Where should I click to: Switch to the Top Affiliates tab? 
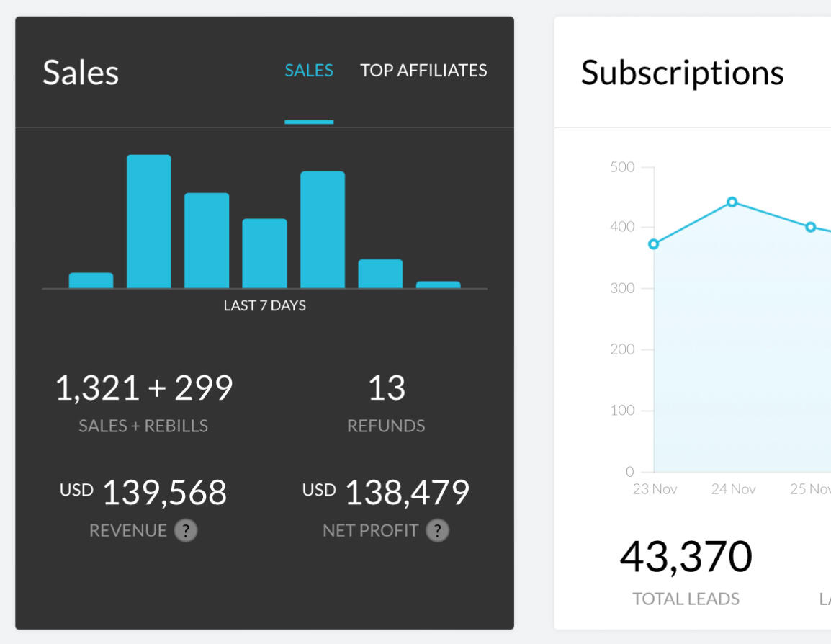(423, 71)
